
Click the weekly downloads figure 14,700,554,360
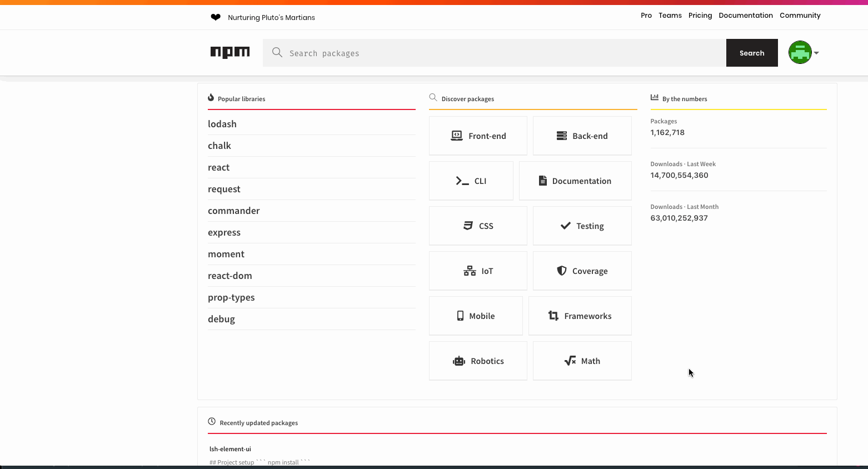[x=679, y=175]
